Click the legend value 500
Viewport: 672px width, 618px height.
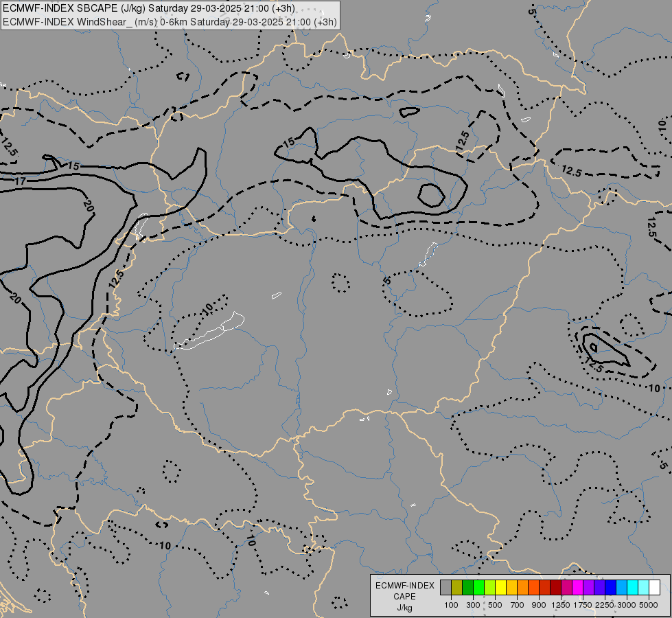click(495, 605)
